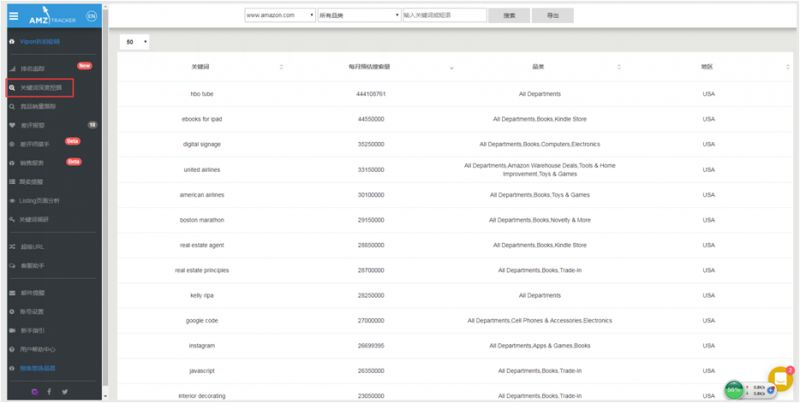Sort by the region column arrows
800x403 pixels.
click(x=788, y=67)
